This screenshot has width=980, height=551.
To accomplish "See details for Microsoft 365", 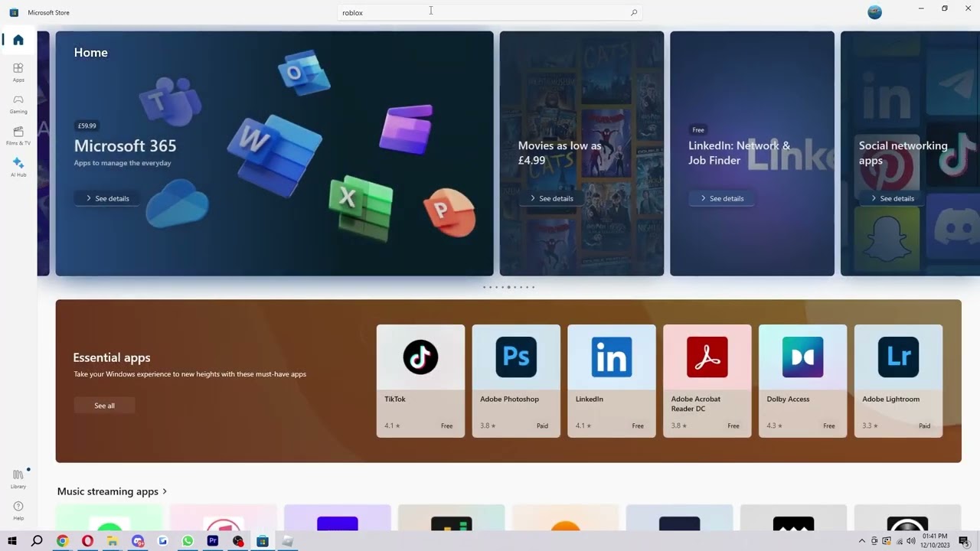I will click(107, 198).
